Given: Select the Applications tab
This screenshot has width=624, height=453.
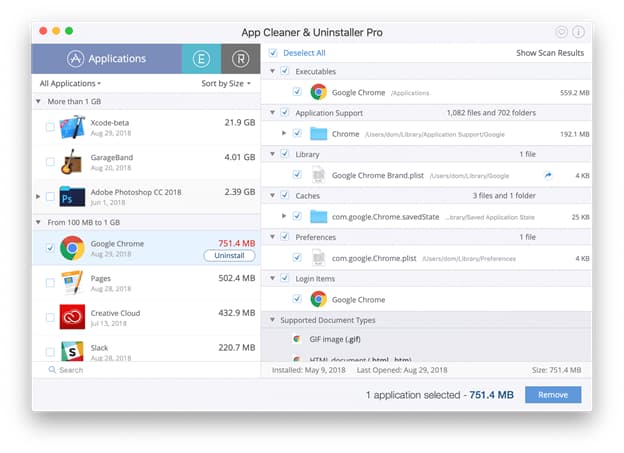Looking at the screenshot, I should click(107, 59).
